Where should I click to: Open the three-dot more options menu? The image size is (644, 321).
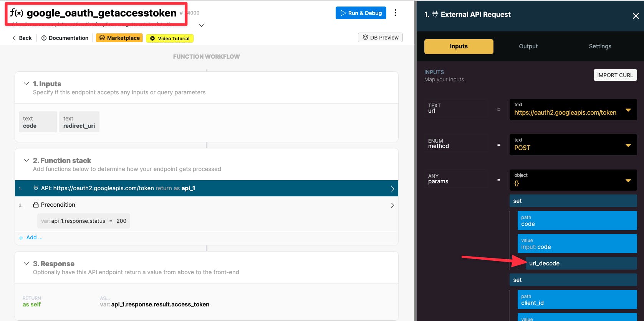pyautogui.click(x=395, y=13)
